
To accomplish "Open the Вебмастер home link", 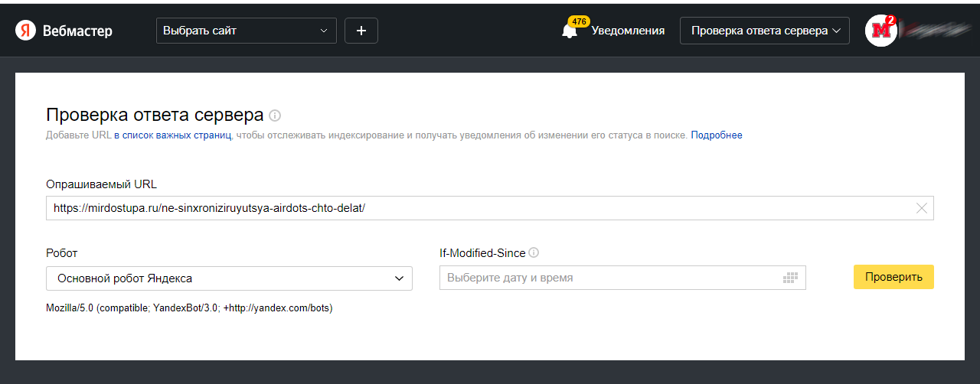I will 77,31.
